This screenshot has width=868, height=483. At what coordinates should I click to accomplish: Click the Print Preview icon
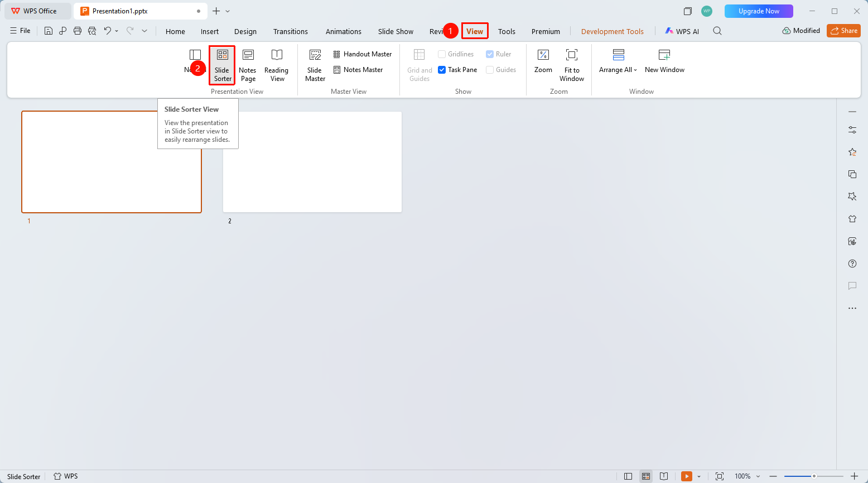point(92,31)
